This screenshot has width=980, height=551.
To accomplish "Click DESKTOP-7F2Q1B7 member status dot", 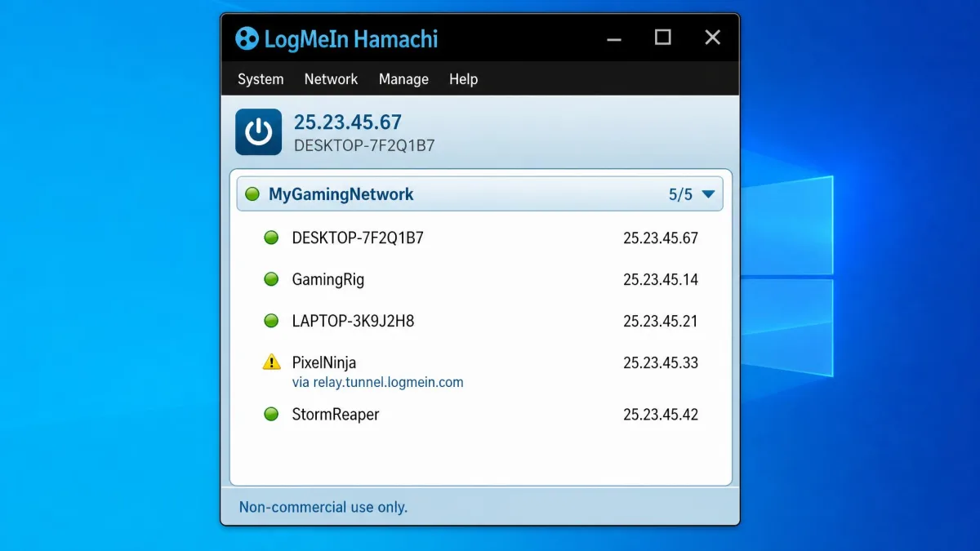I will (271, 238).
